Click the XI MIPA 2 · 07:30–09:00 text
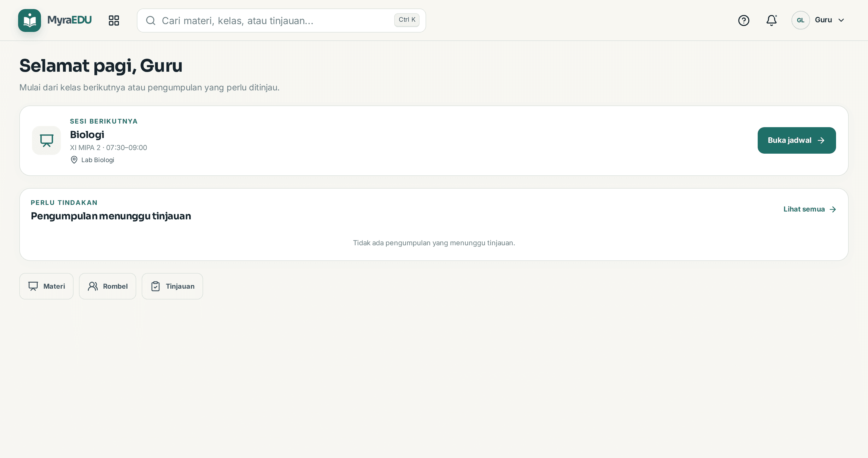This screenshot has width=868, height=458. click(108, 148)
